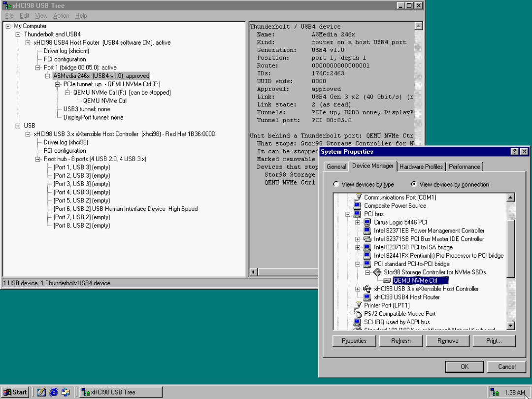The height and width of the screenshot is (399, 532).
Task: Collapse the USB tree node
Action: coord(18,126)
